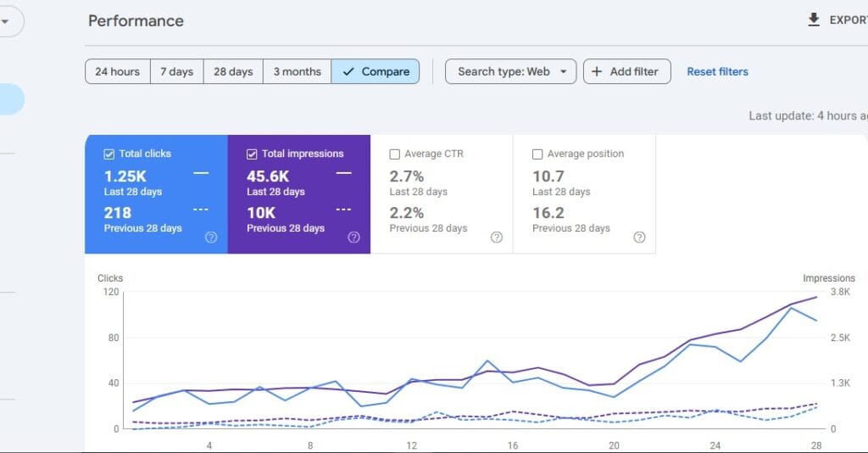This screenshot has height=453, width=868.
Task: Click the checkmark icon on Compare
Action: tap(348, 72)
